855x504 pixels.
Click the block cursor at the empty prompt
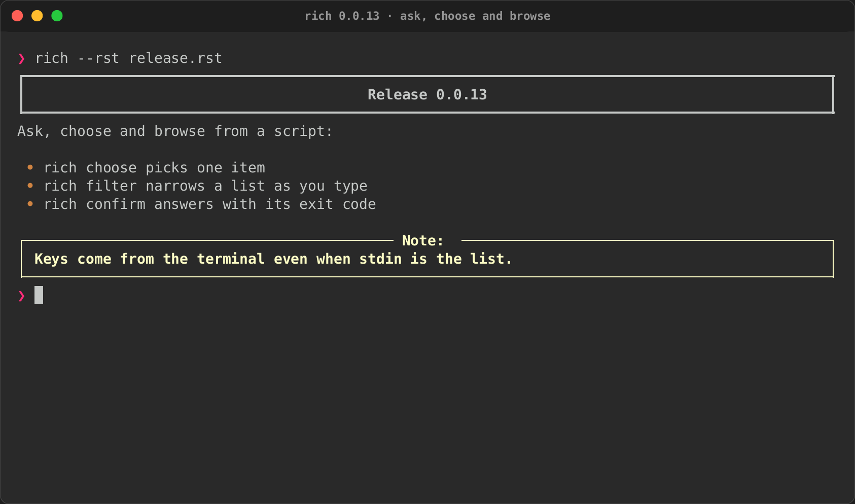[x=39, y=295]
